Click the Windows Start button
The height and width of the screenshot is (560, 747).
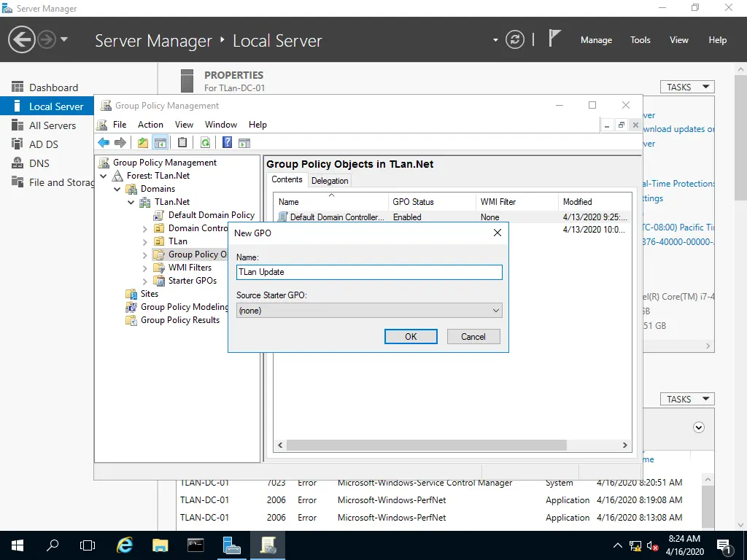pos(18,545)
